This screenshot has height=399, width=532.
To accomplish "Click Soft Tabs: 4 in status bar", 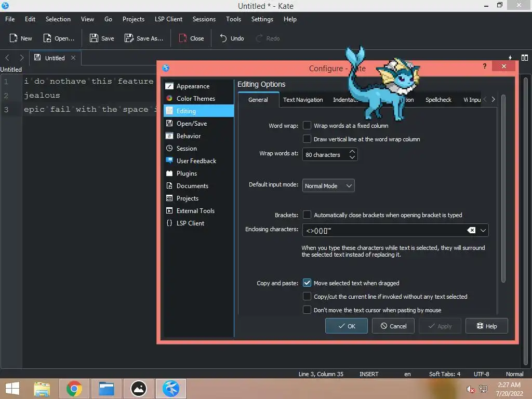I will coord(445,374).
